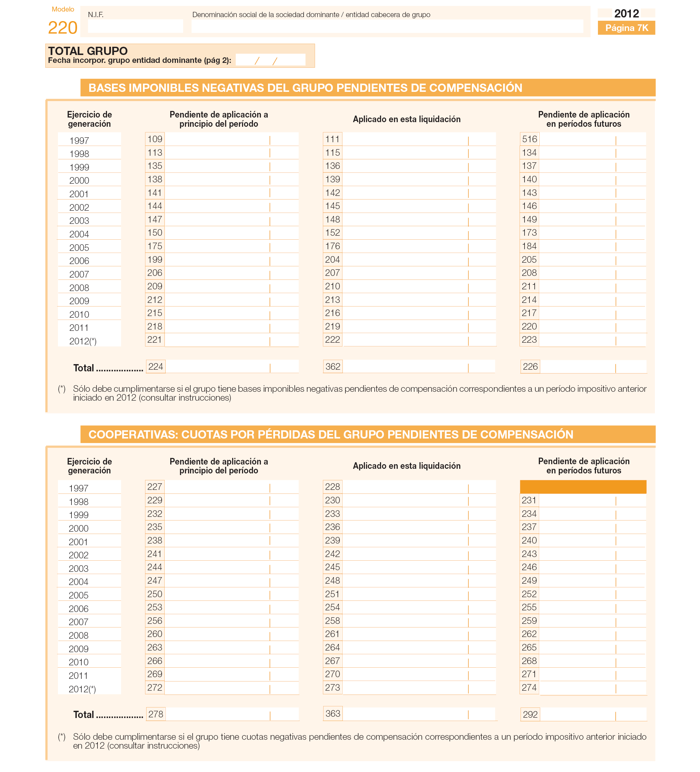Screen dimensions: 700x772
Task: Click field 111 applied in this liquidation
Action: [419, 139]
